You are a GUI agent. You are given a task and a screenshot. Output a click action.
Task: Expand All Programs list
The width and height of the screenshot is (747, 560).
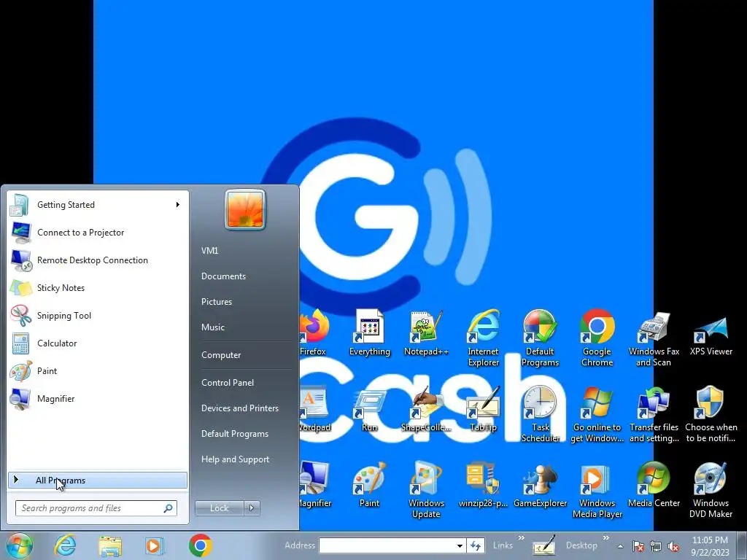(98, 480)
